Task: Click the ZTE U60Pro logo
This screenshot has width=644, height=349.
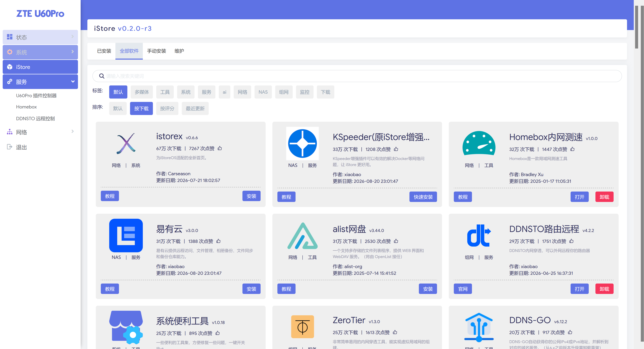Action: coord(40,13)
